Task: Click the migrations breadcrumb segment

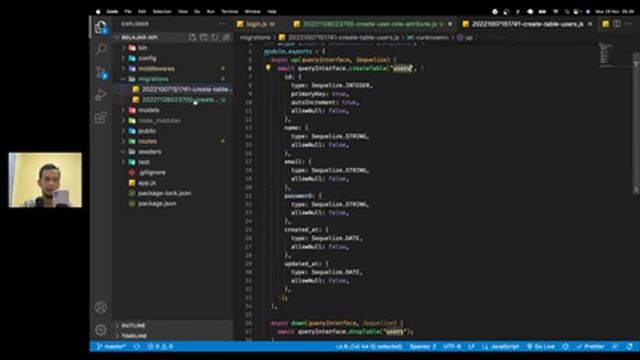Action: (255, 38)
